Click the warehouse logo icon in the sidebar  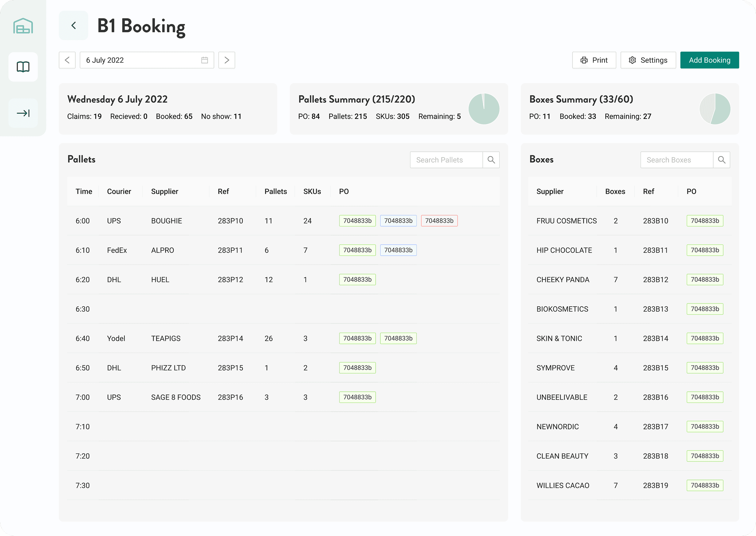pyautogui.click(x=23, y=26)
